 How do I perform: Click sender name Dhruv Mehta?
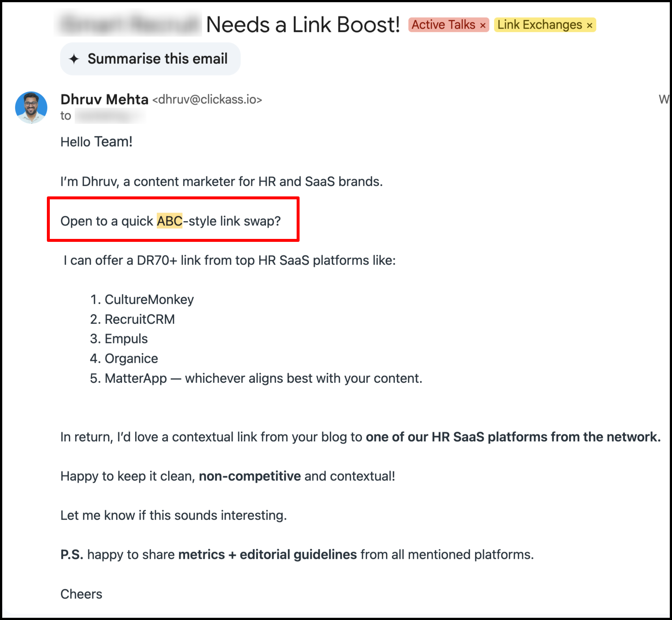(x=104, y=99)
